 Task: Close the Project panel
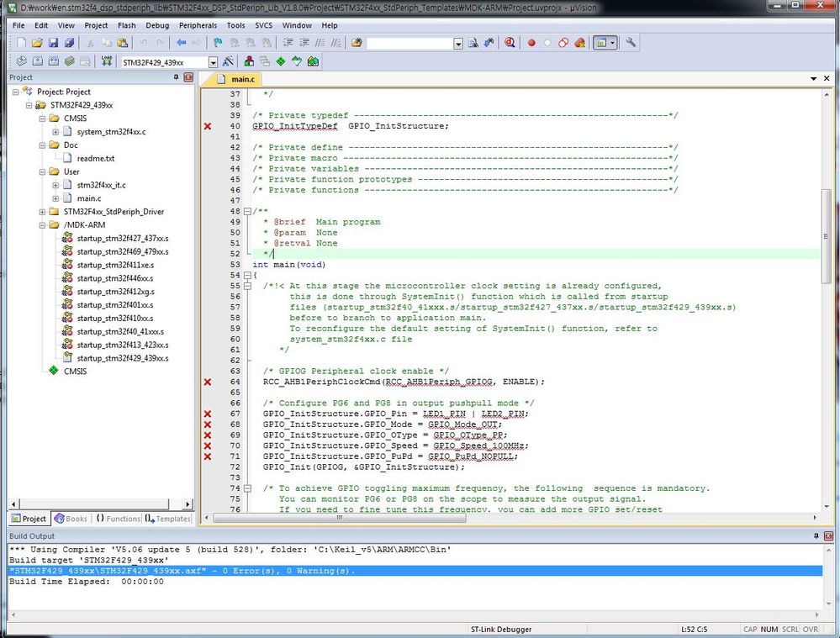click(x=188, y=77)
